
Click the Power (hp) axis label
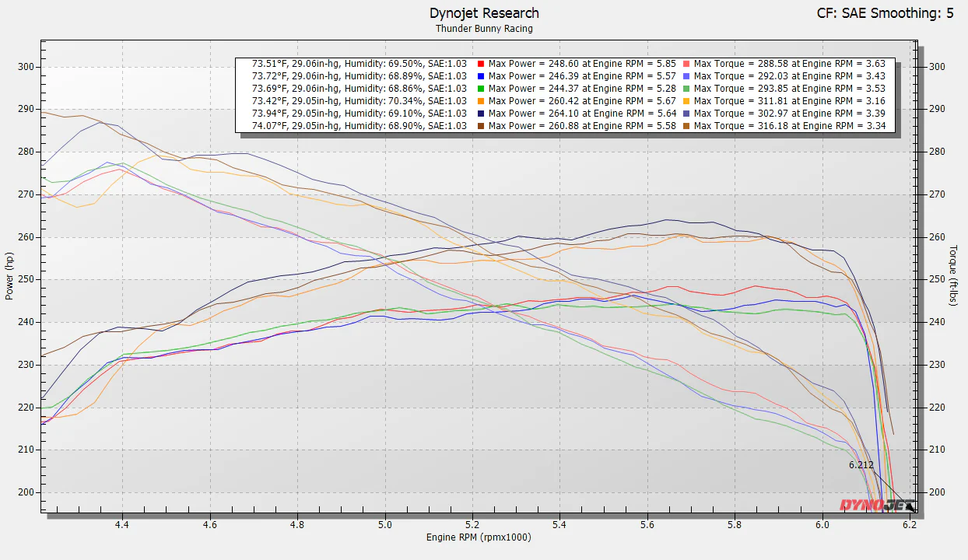click(x=9, y=278)
